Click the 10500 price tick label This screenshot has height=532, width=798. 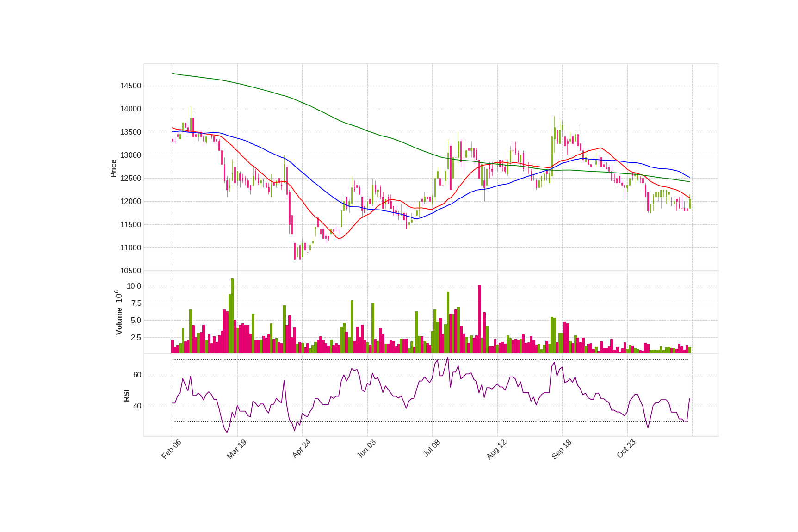pos(130,271)
